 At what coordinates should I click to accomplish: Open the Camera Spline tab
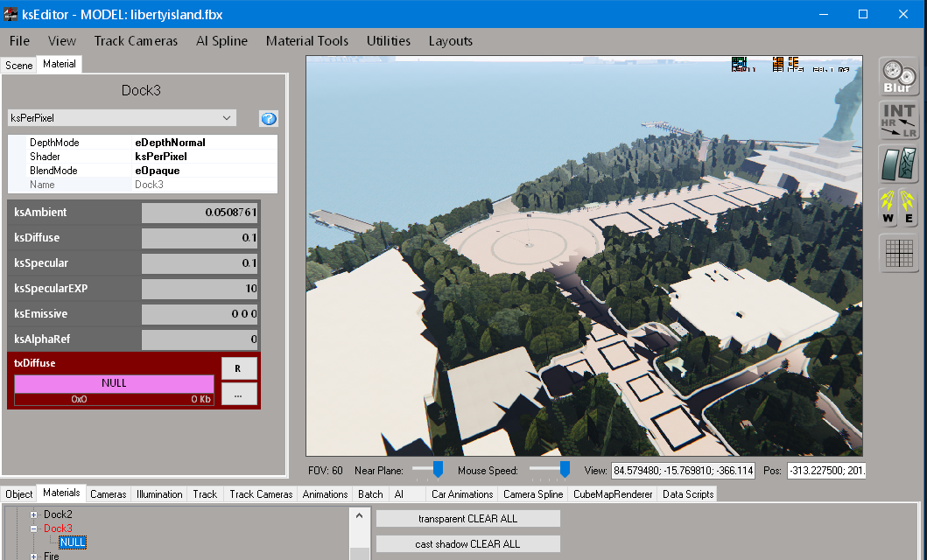pyautogui.click(x=533, y=494)
